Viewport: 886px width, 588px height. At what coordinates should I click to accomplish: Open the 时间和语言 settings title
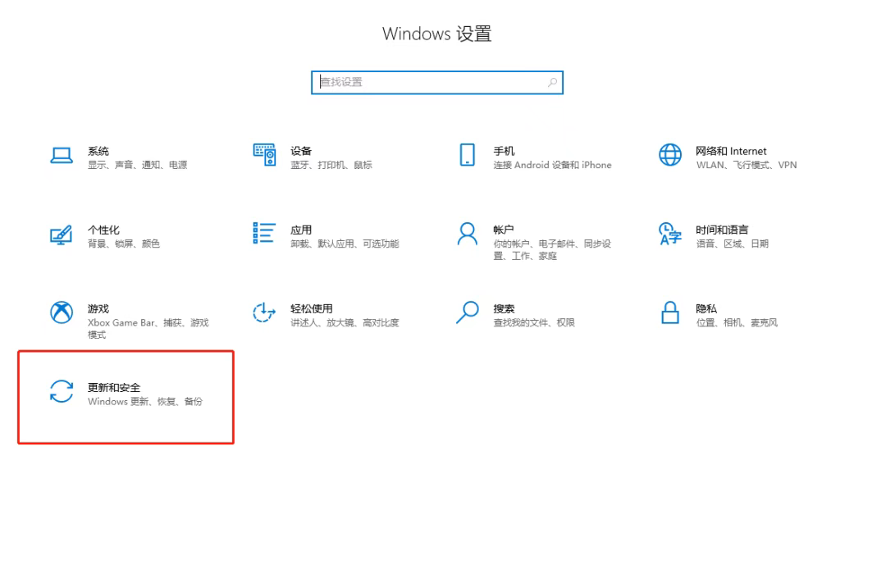[722, 230]
